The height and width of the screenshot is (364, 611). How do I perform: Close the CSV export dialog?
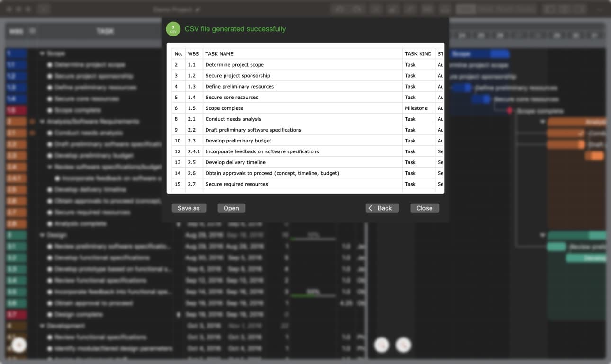[x=424, y=208]
